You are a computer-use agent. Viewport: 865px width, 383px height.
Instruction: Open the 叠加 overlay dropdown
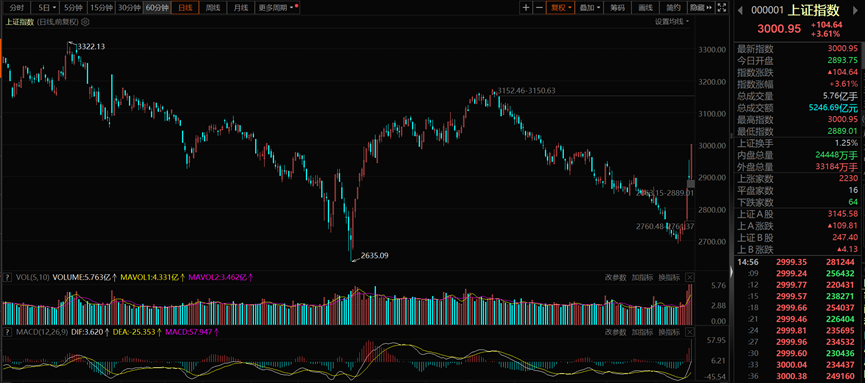[589, 8]
